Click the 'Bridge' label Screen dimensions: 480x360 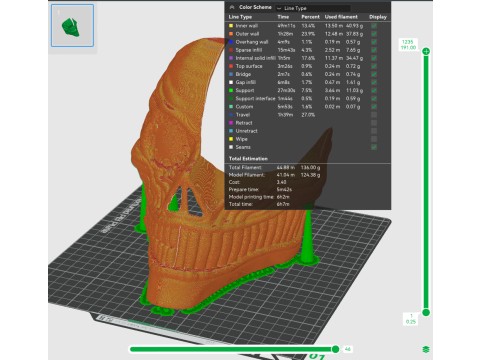click(243, 74)
